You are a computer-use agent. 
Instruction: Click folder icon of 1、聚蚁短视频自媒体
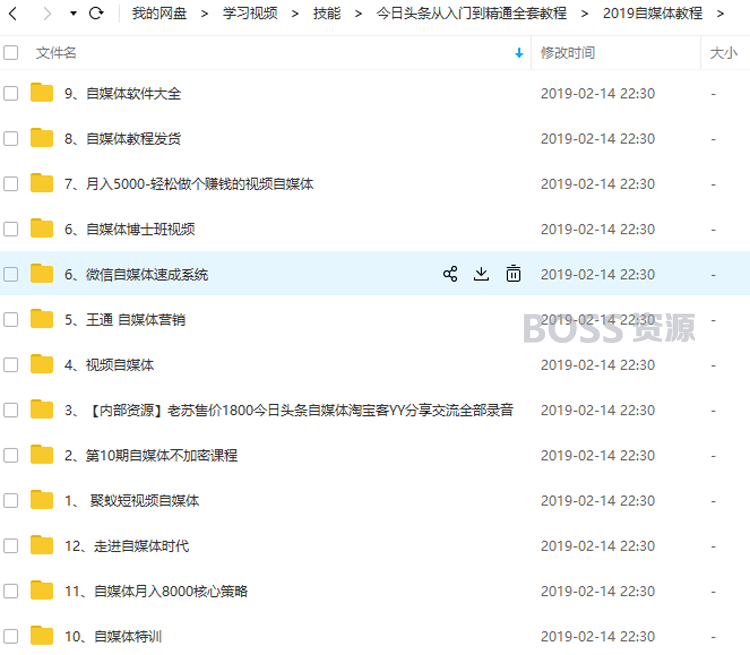pos(42,500)
